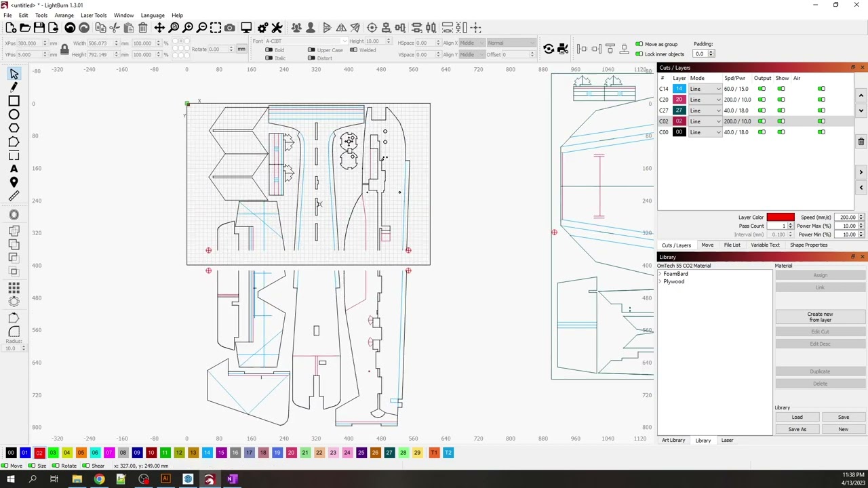The width and height of the screenshot is (868, 488).
Task: Click the library Save button
Action: tap(843, 418)
